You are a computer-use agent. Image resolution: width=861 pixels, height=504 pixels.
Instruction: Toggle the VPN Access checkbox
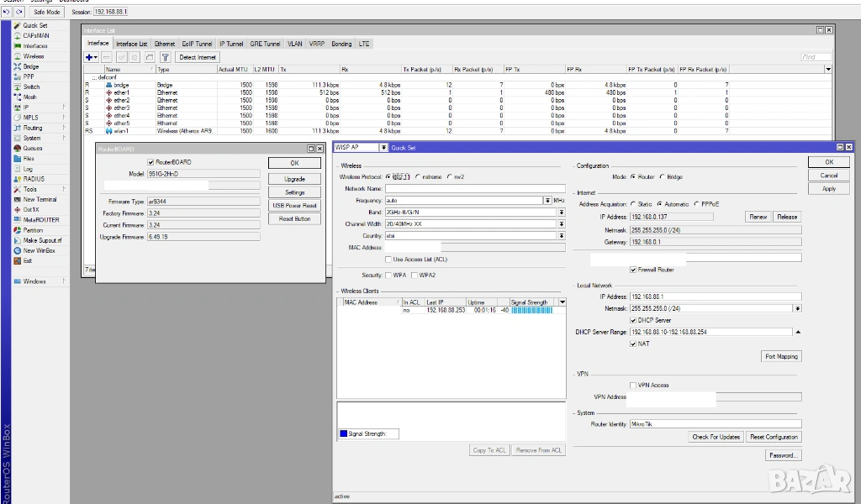[633, 385]
